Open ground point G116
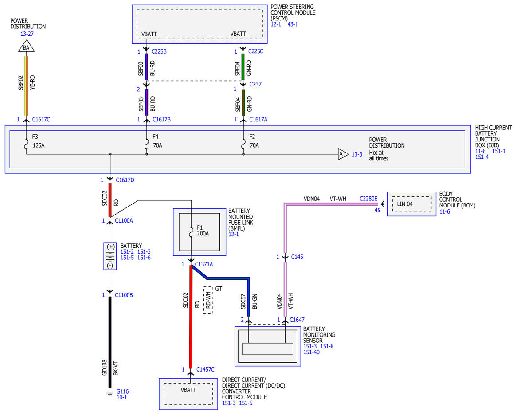Image resolution: width=532 pixels, height=411 pixels. click(x=122, y=392)
